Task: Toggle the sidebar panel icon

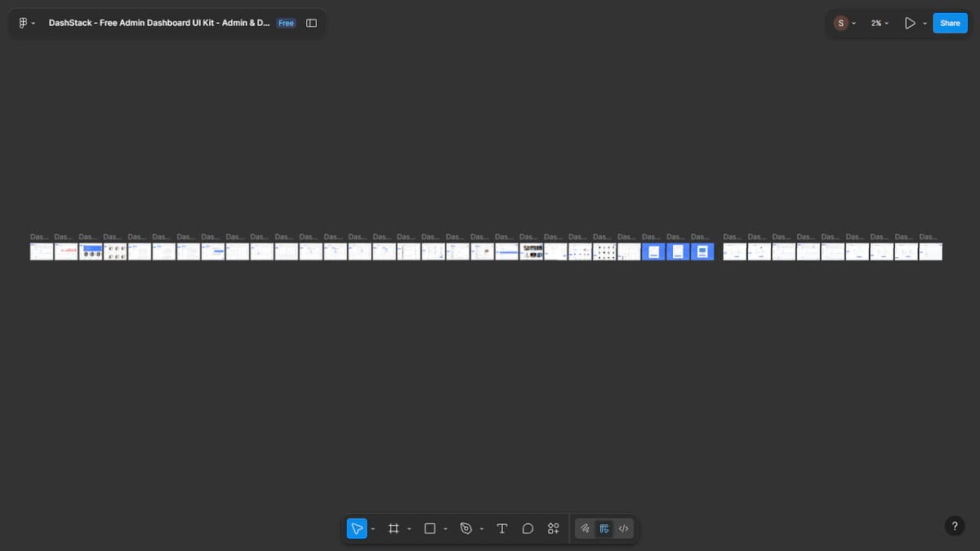Action: (x=311, y=23)
